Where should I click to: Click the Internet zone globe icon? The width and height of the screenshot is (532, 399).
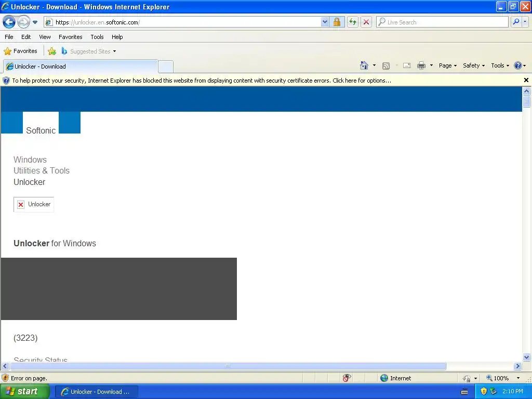[x=384, y=378]
